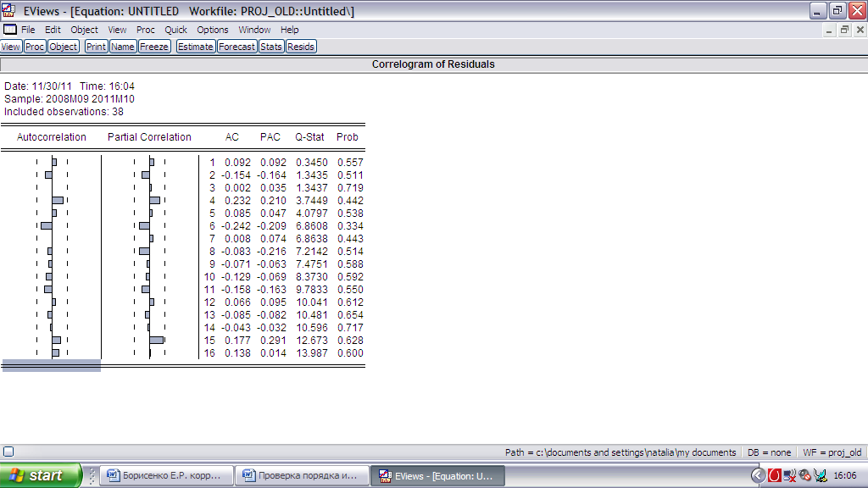Select Prob value 0.334 in lag 6
The width and height of the screenshot is (868, 488).
click(350, 226)
